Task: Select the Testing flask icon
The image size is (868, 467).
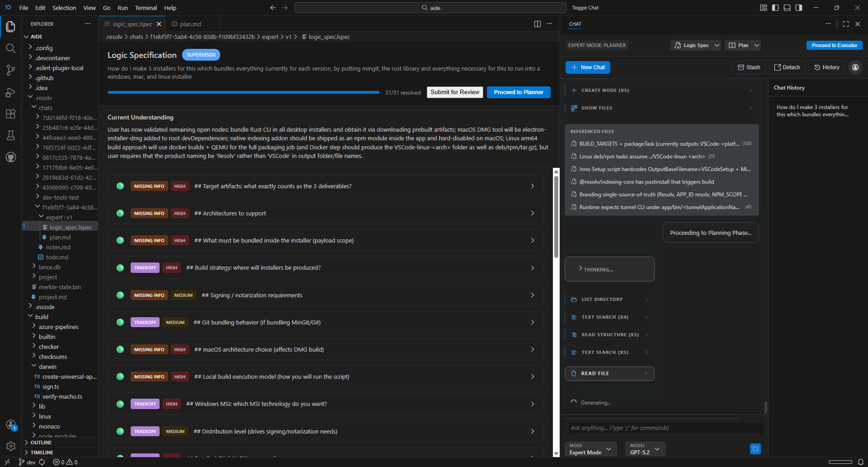Action: [10, 135]
